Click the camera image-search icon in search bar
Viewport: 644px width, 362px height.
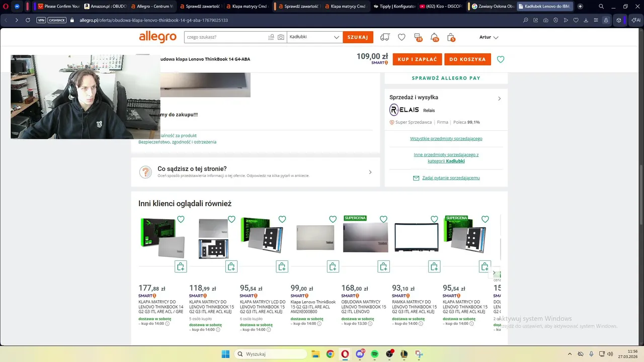(x=281, y=37)
